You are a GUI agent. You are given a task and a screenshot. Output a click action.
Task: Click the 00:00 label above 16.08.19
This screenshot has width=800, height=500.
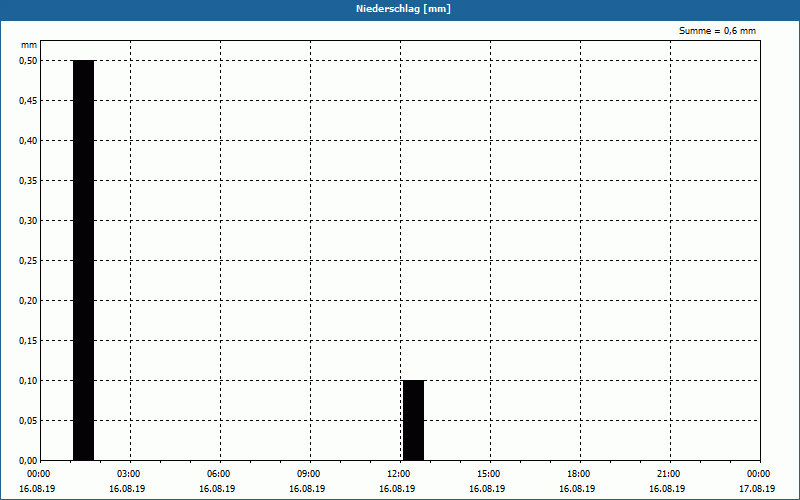[x=37, y=474]
